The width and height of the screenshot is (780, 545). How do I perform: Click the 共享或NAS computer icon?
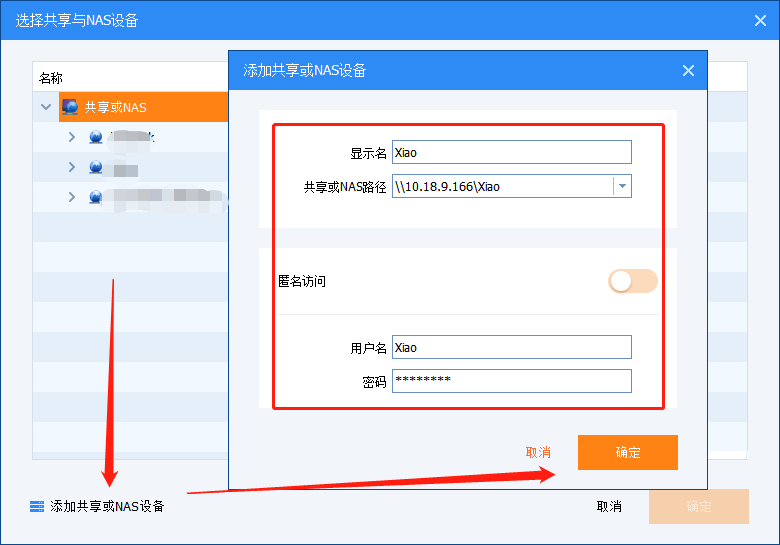pyautogui.click(x=70, y=107)
